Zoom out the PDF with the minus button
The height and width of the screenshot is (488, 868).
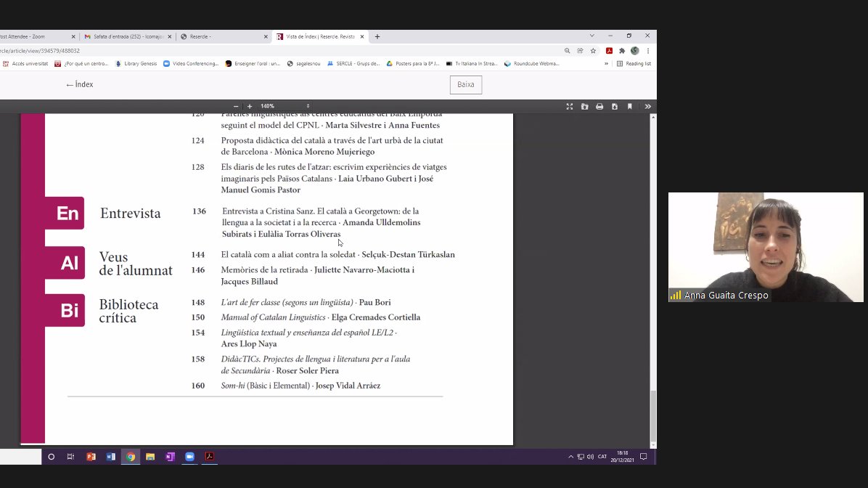point(236,106)
